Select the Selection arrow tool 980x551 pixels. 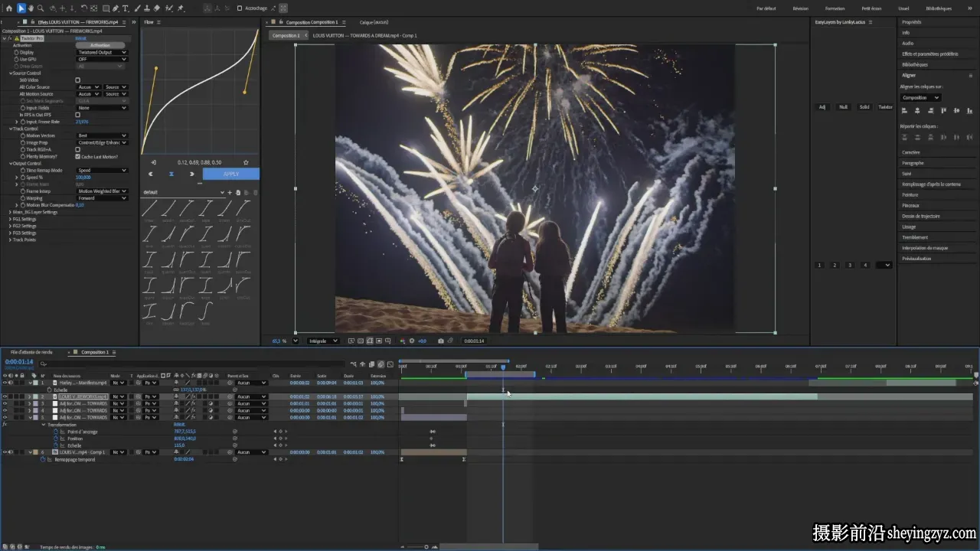tap(21, 8)
